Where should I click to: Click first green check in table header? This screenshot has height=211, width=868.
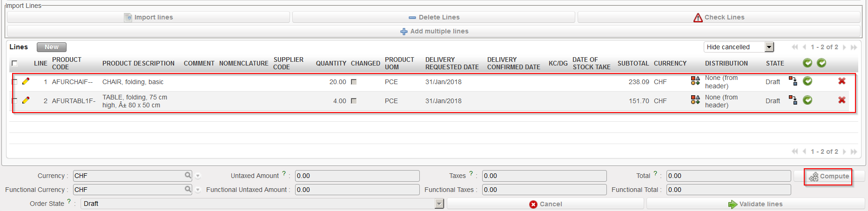point(807,63)
